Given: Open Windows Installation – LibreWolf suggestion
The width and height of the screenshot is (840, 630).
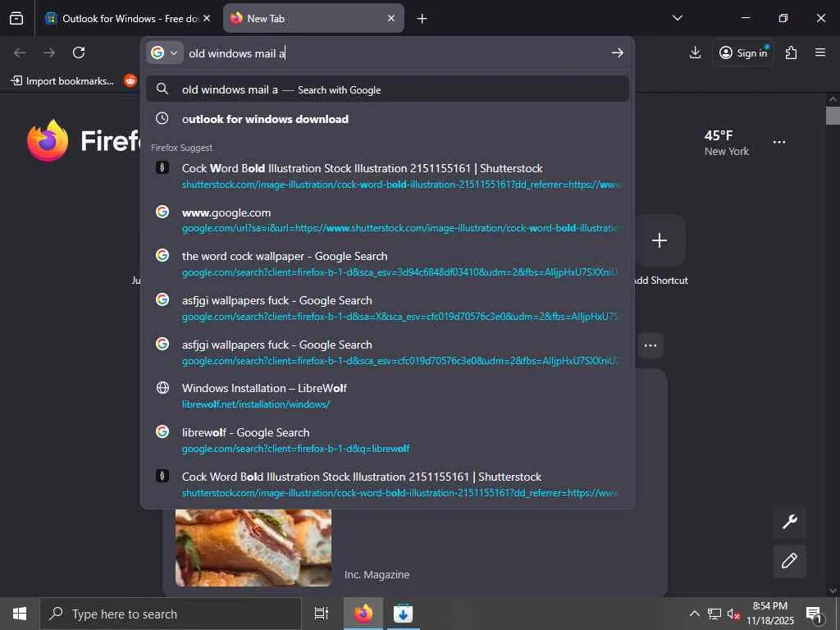Looking at the screenshot, I should click(x=387, y=396).
